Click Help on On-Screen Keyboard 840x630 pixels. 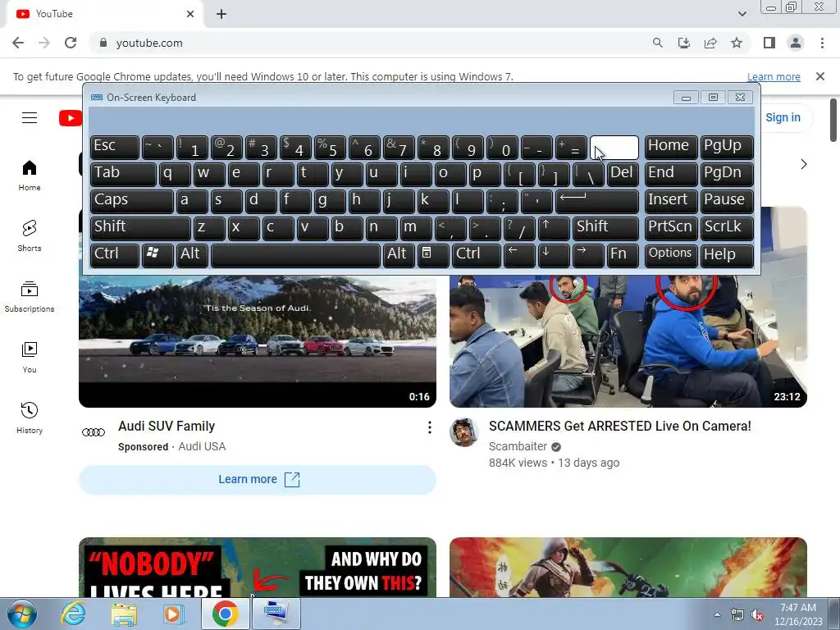click(x=727, y=255)
